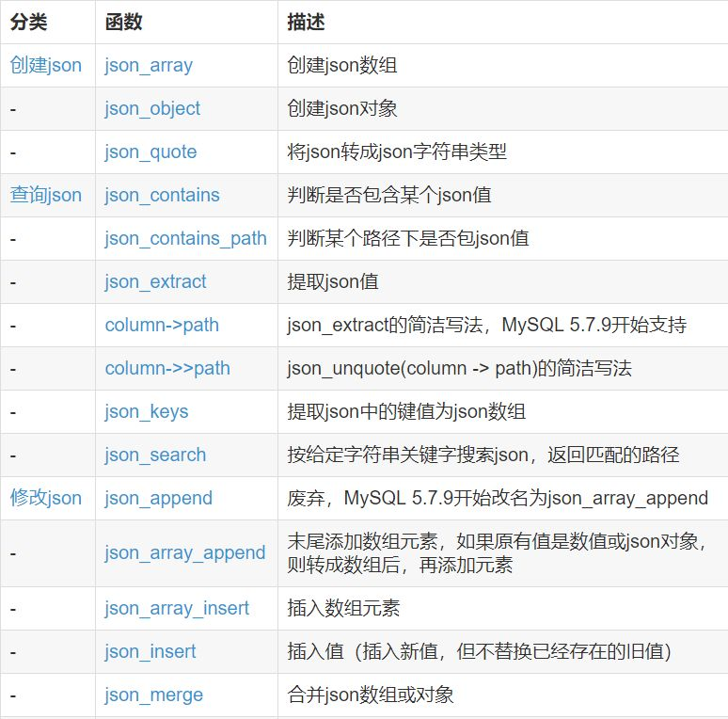Select the text 合并json数组或对象

coord(371,695)
